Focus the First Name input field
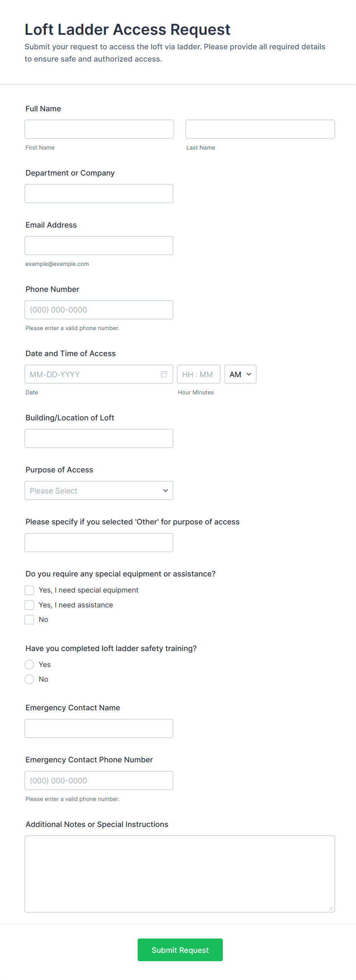Viewport: 356px width, 980px height. tap(99, 129)
